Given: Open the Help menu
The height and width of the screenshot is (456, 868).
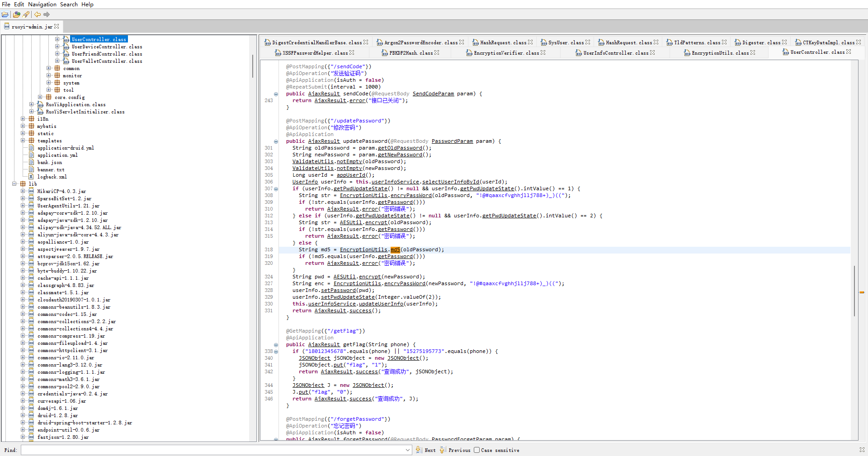Looking at the screenshot, I should 87,4.
